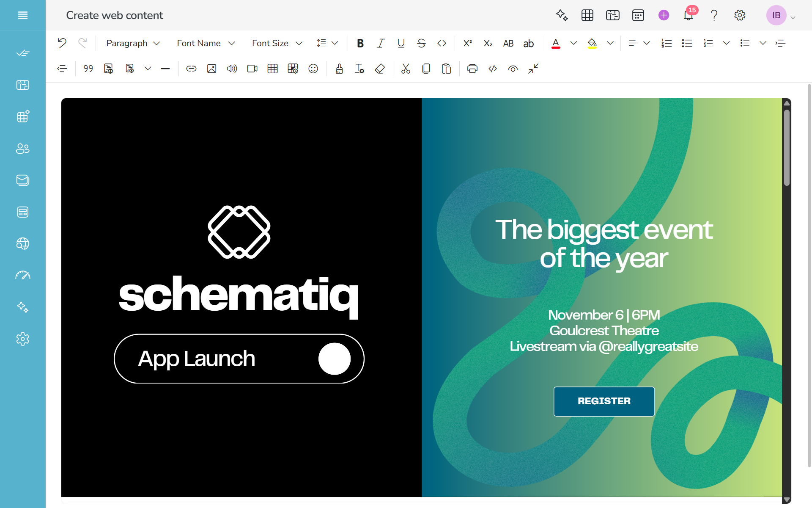The image size is (812, 508).
Task: Clear text formatting
Action: [359, 69]
